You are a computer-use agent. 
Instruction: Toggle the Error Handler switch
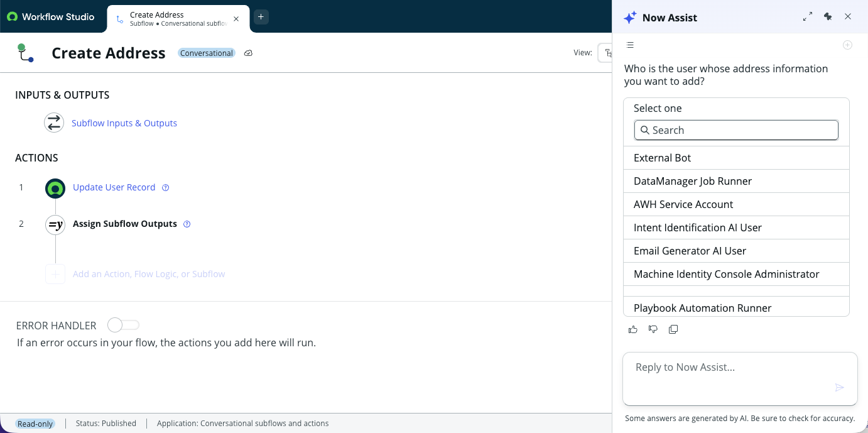[123, 325]
